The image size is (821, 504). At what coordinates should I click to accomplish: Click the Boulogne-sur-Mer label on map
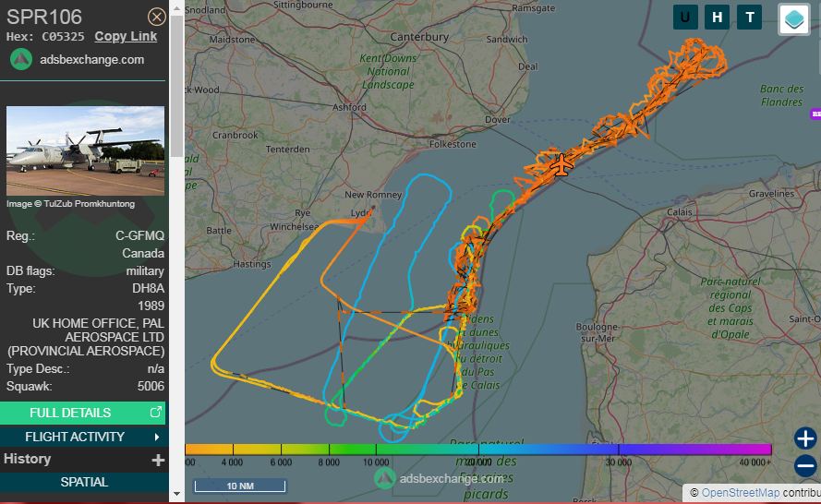[x=598, y=332]
